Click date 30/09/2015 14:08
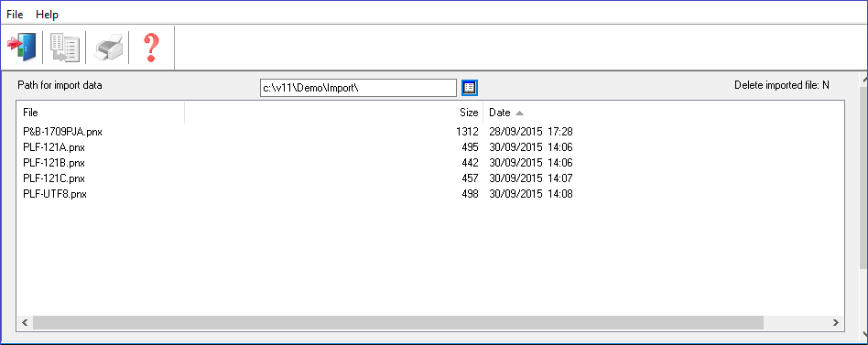This screenshot has height=345, width=868. [531, 194]
